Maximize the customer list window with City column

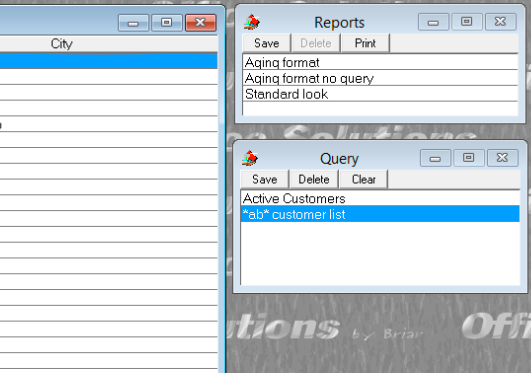167,23
